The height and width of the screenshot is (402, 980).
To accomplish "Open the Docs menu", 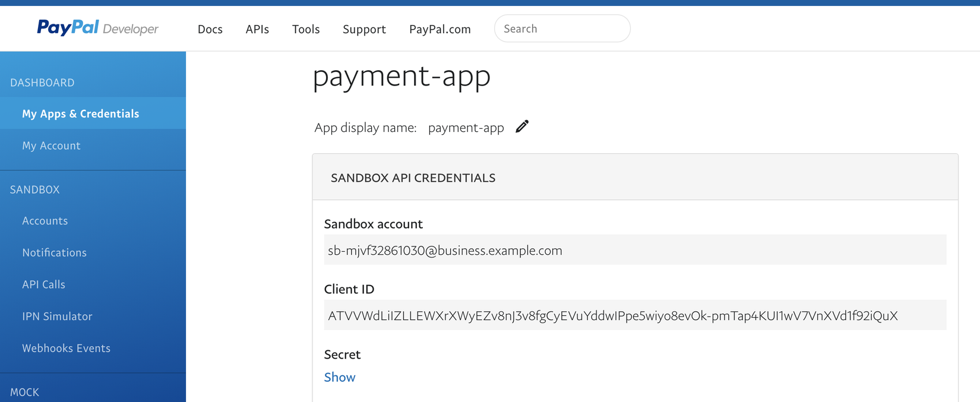I will 210,29.
